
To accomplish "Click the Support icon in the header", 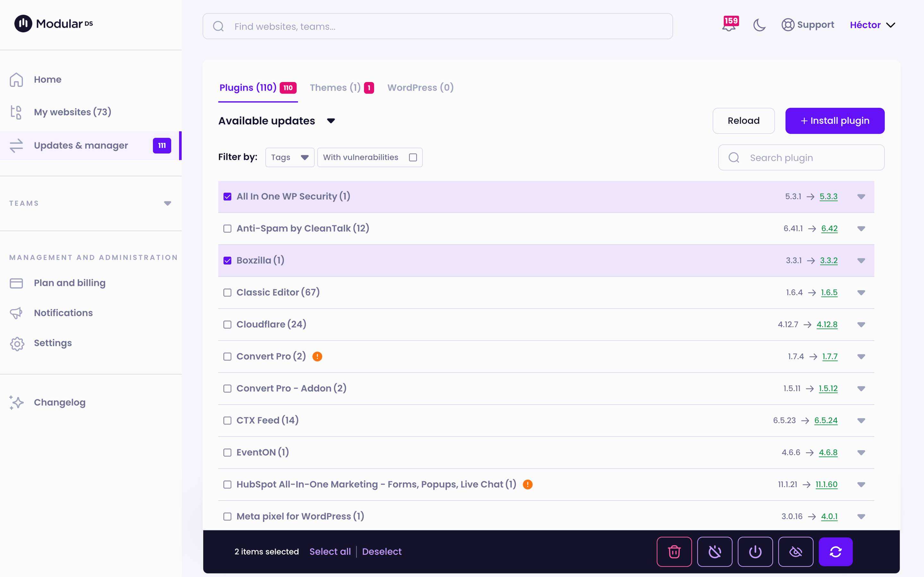I will click(x=788, y=25).
